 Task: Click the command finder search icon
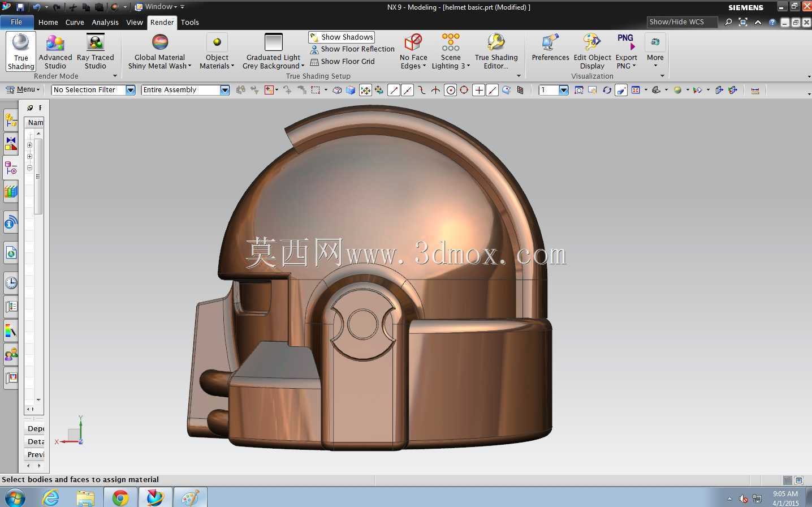click(728, 22)
